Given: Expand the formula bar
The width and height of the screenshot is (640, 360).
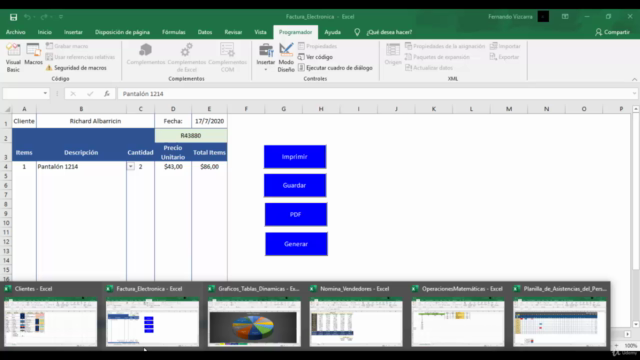Looking at the screenshot, I should (x=634, y=93).
